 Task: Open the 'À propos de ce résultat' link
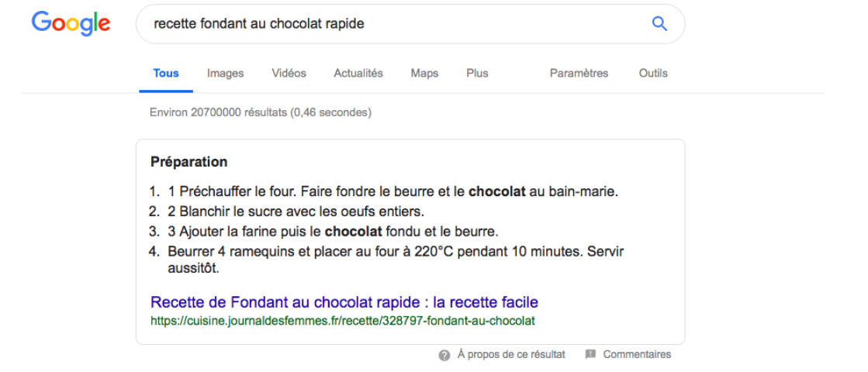coord(511,355)
